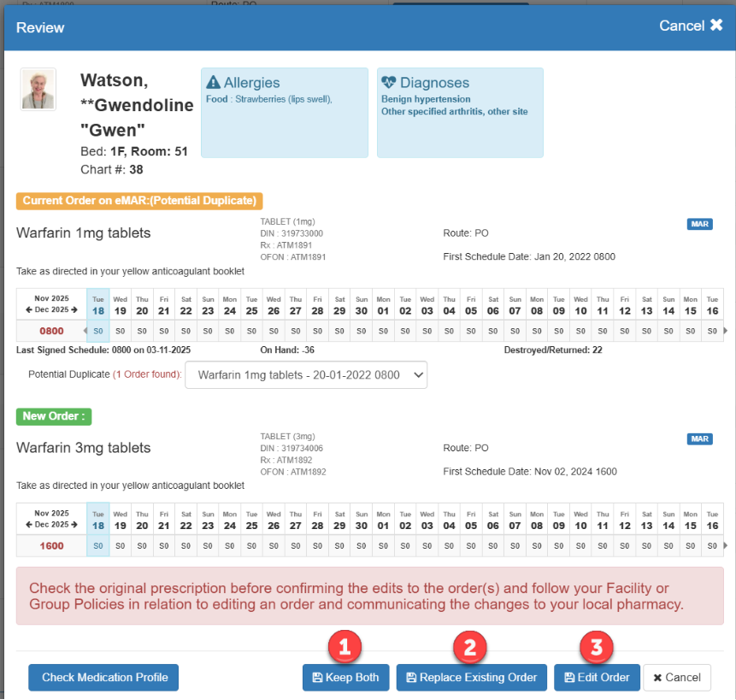Click the Allergies warning triangle icon

pos(213,83)
